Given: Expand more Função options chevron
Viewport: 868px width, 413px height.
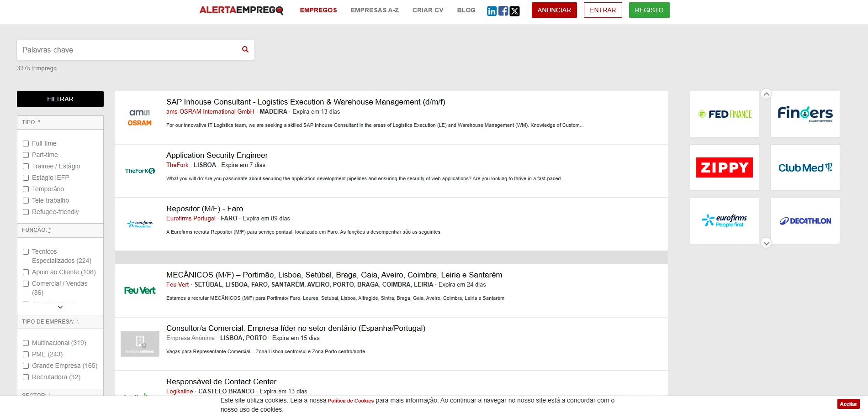Looking at the screenshot, I should pyautogui.click(x=60, y=307).
